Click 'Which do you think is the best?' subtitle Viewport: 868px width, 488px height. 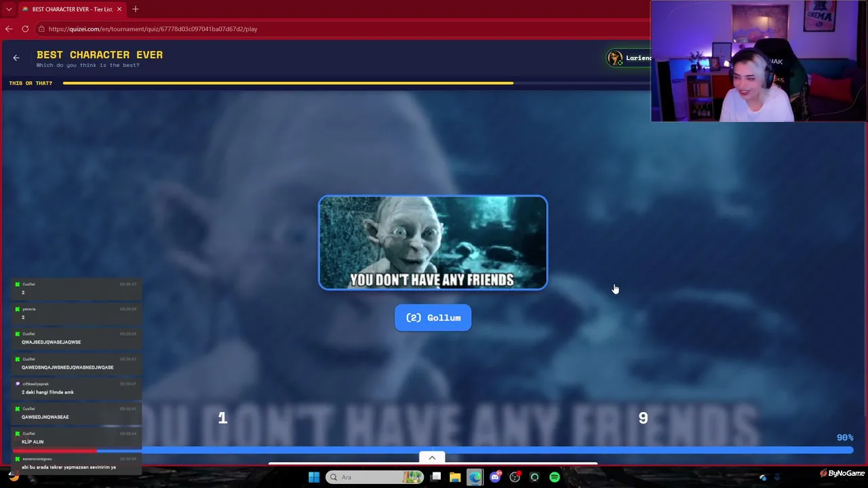click(88, 65)
